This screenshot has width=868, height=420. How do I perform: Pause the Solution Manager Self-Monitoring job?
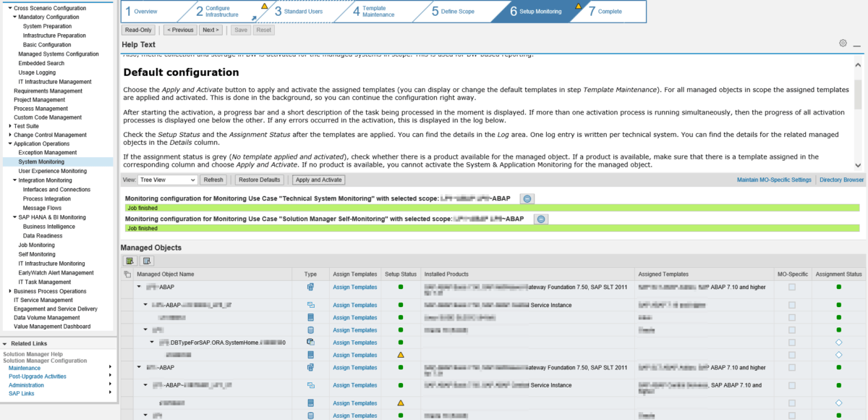tap(540, 219)
